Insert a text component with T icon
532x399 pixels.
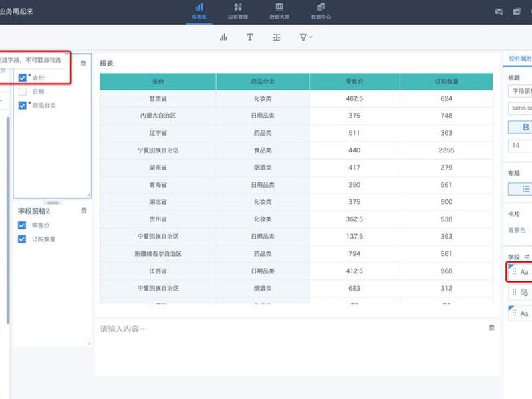point(250,37)
